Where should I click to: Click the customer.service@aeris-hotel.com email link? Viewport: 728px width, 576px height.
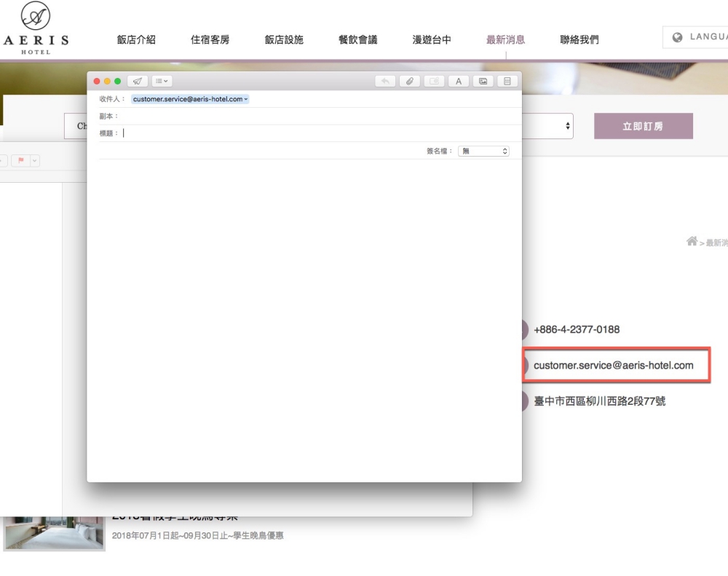(613, 366)
